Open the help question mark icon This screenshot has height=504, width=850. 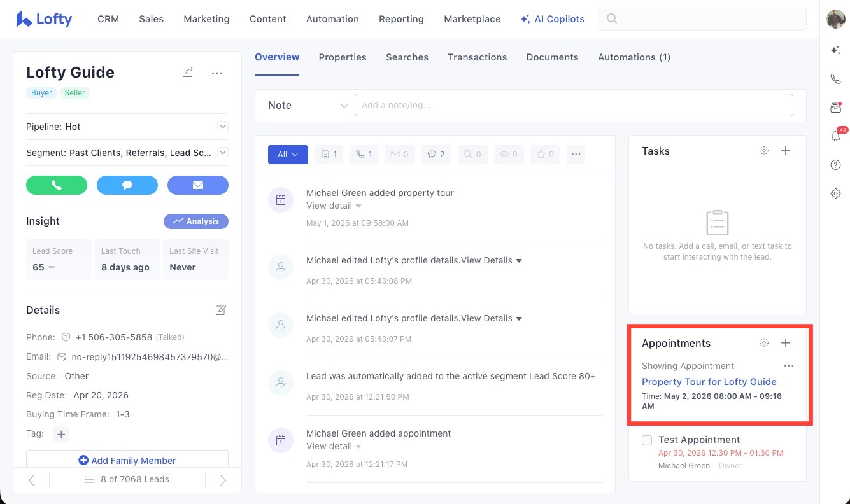click(x=836, y=165)
